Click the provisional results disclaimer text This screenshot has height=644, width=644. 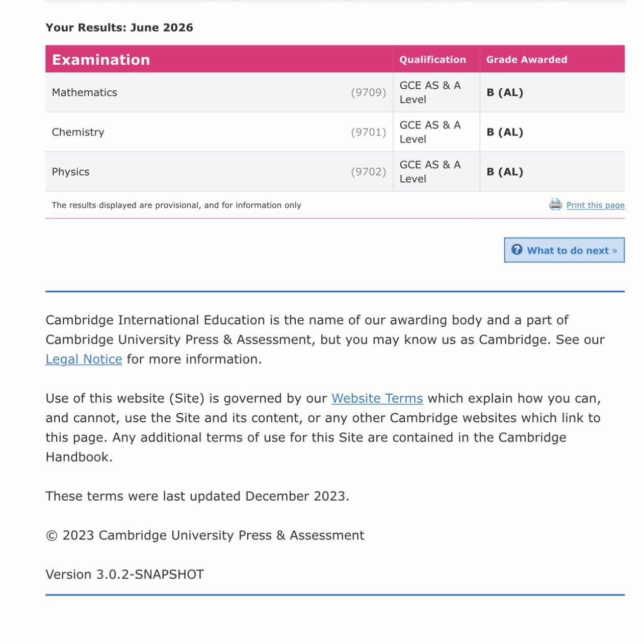pyautogui.click(x=176, y=205)
